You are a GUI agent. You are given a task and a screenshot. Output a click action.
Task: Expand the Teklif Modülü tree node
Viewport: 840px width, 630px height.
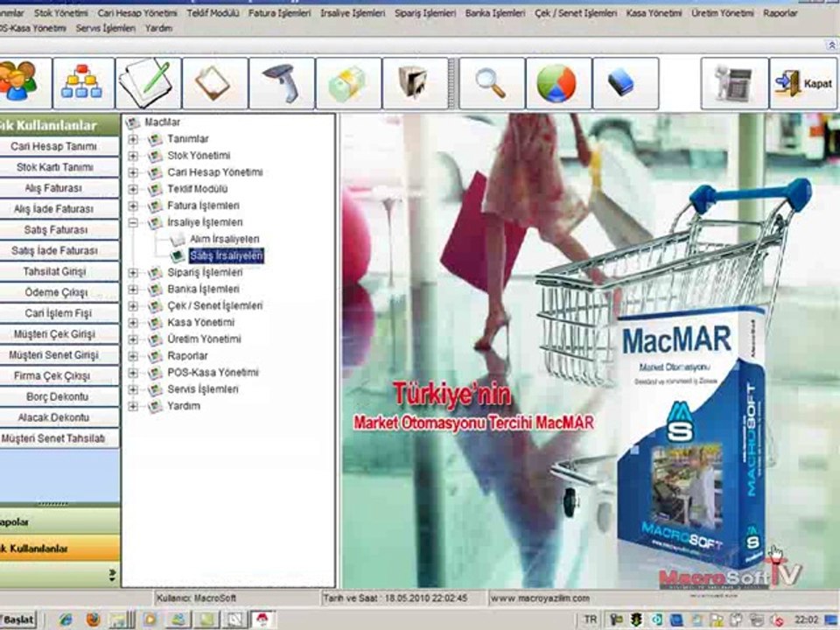(133, 189)
